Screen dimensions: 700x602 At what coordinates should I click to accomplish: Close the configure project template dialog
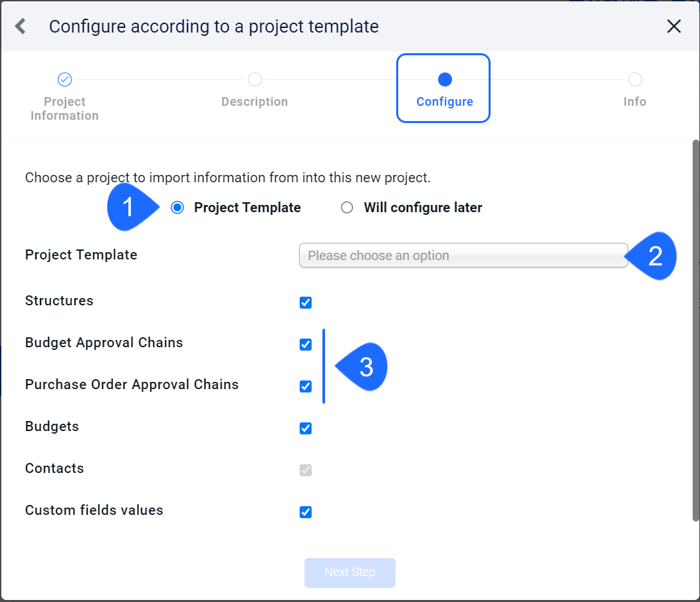(x=673, y=26)
